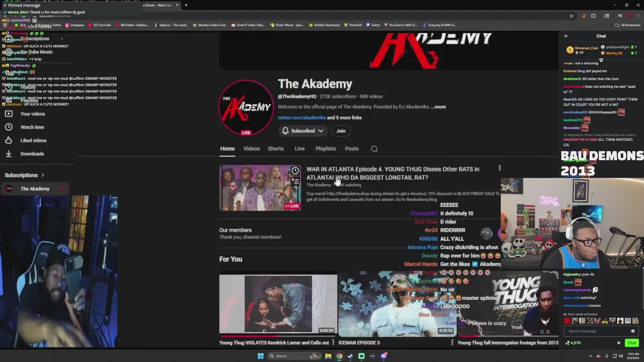Click Young Thug full Interrogation footage title
Viewport: 644px width, 362px height.
point(508,343)
